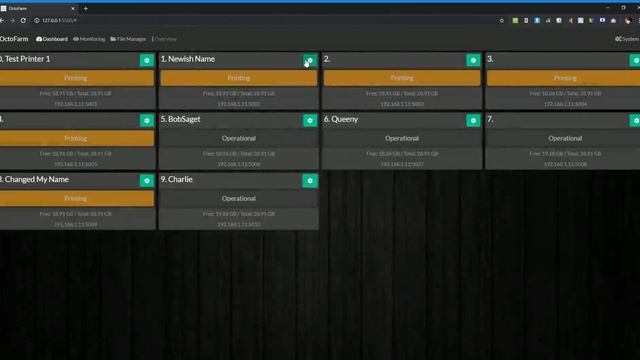Open the browser profile avatar
Image resolution: width=640 pixels, height=360 pixels.
[x=628, y=20]
